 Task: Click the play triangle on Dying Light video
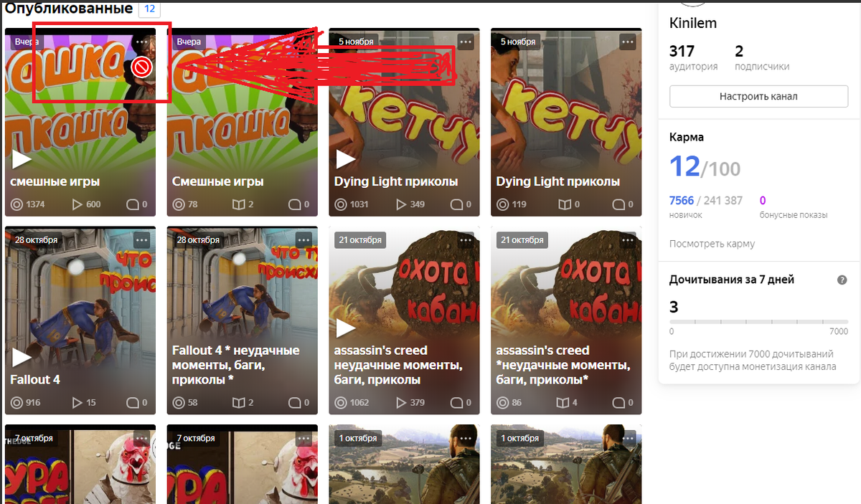pos(346,159)
